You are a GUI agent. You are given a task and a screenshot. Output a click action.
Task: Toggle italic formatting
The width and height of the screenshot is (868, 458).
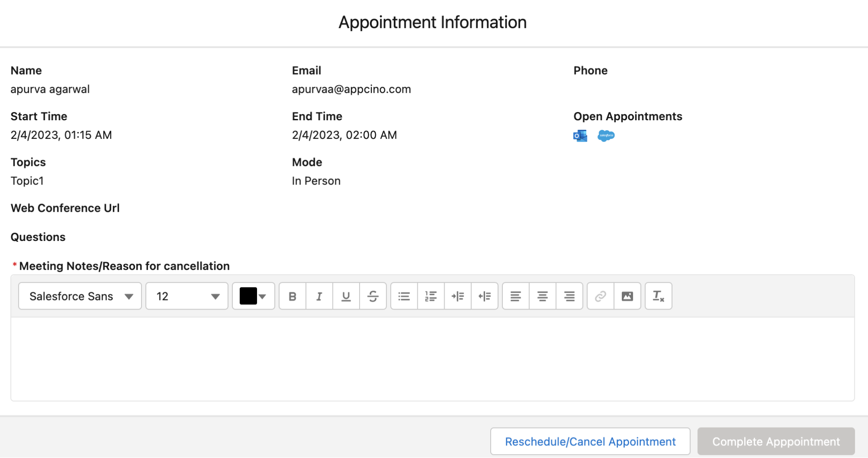(319, 296)
